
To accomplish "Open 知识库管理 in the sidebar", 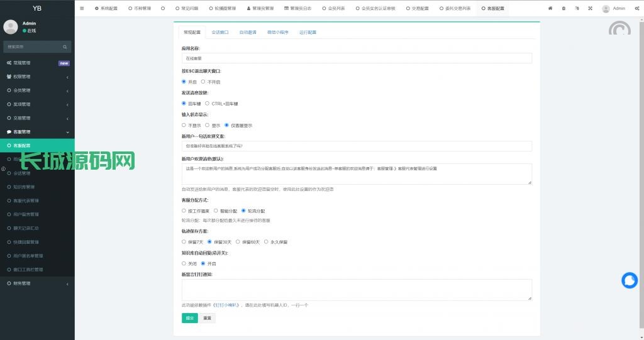I will click(25, 187).
